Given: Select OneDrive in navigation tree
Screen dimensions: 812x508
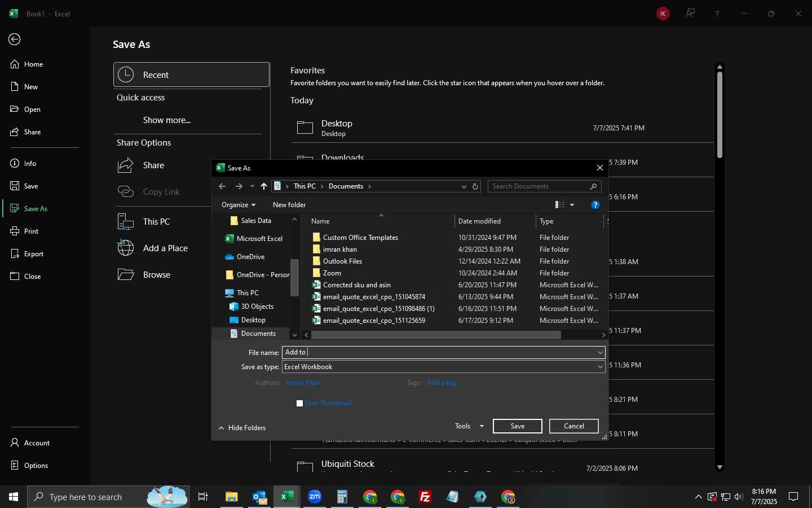Looking at the screenshot, I should [250, 257].
